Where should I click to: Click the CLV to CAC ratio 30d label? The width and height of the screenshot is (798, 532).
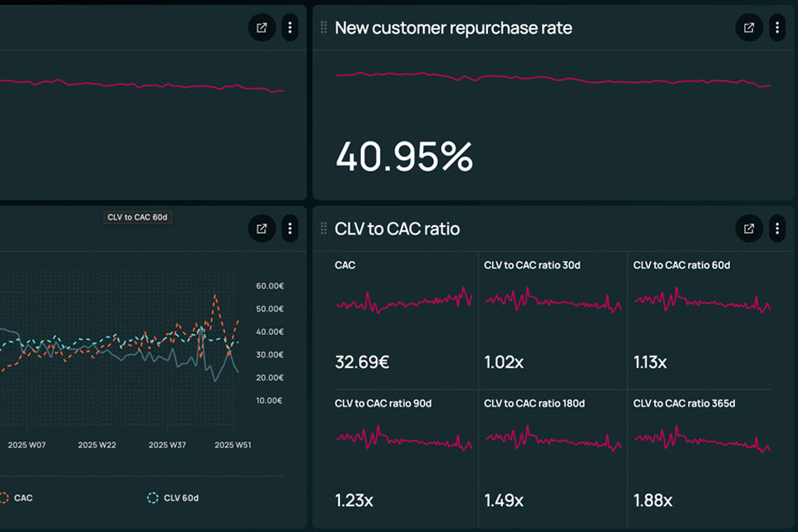pyautogui.click(x=532, y=265)
